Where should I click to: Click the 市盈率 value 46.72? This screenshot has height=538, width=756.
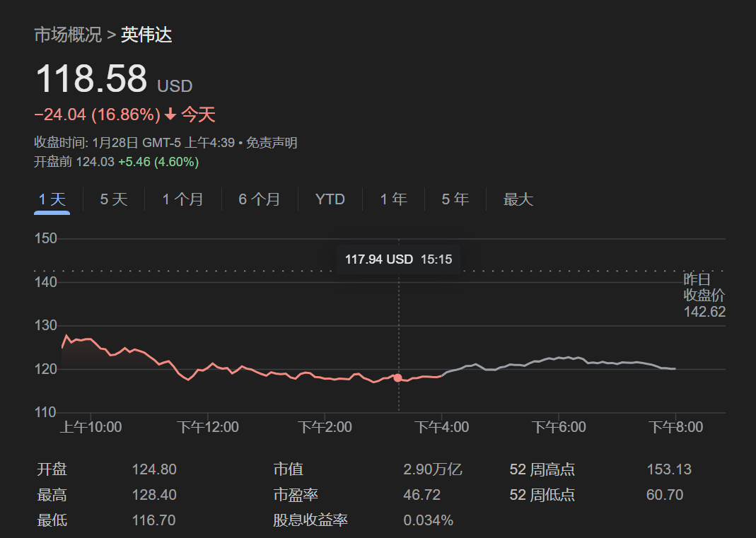pos(422,495)
